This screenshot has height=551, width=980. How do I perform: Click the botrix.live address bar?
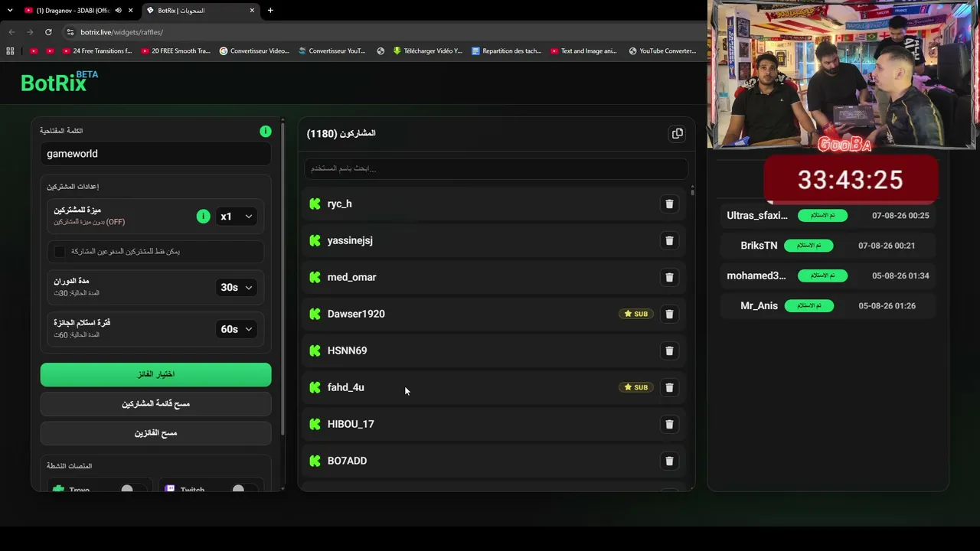(x=383, y=32)
